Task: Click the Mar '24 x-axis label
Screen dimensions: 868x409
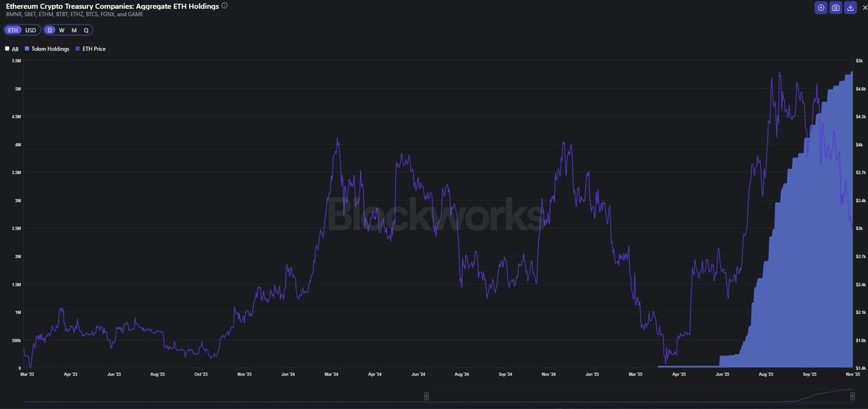Action: [331, 374]
